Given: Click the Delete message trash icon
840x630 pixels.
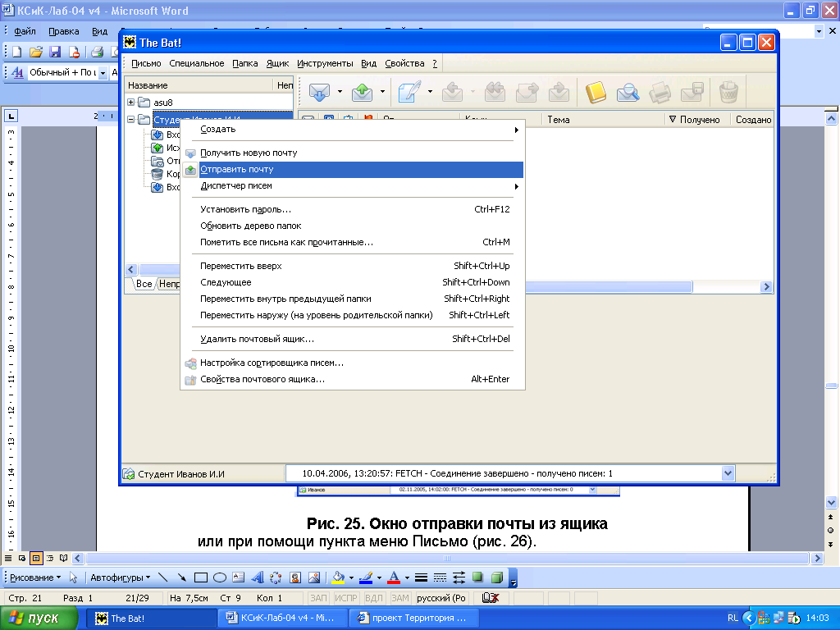Looking at the screenshot, I should [728, 92].
